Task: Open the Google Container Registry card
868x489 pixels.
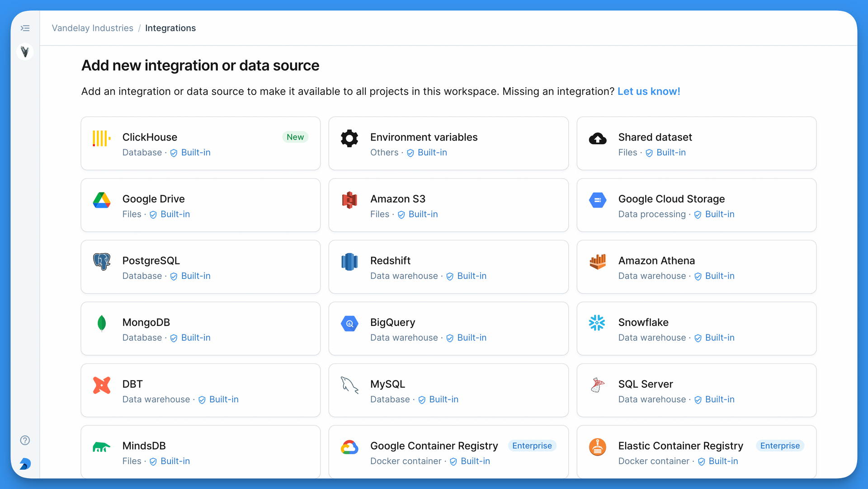Action: pos(448,451)
